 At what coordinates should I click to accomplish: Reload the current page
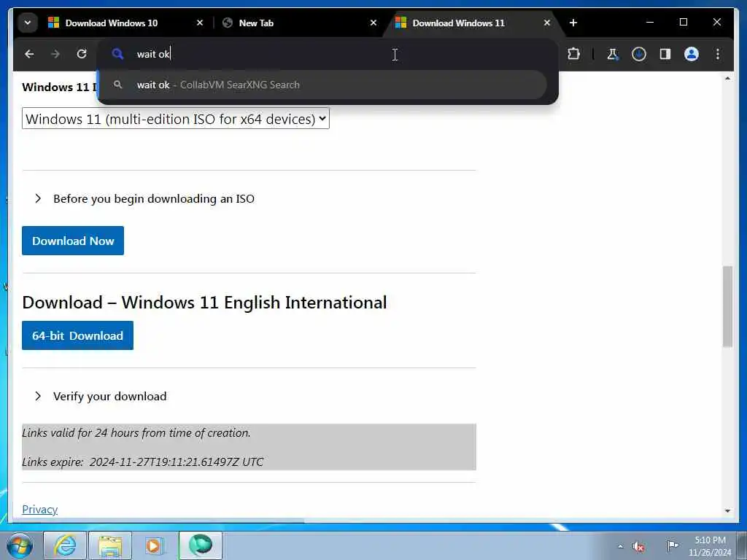point(82,54)
